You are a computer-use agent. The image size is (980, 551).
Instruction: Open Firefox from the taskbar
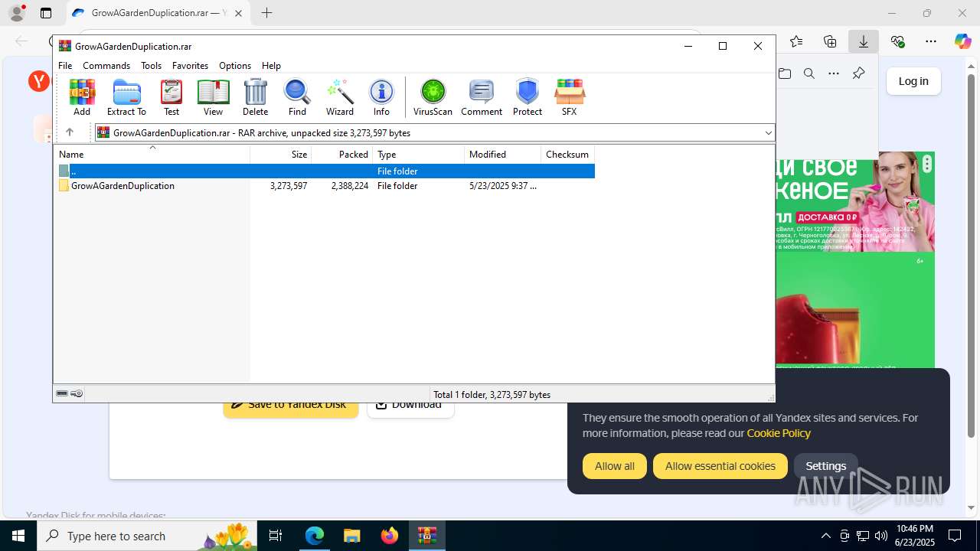(390, 536)
